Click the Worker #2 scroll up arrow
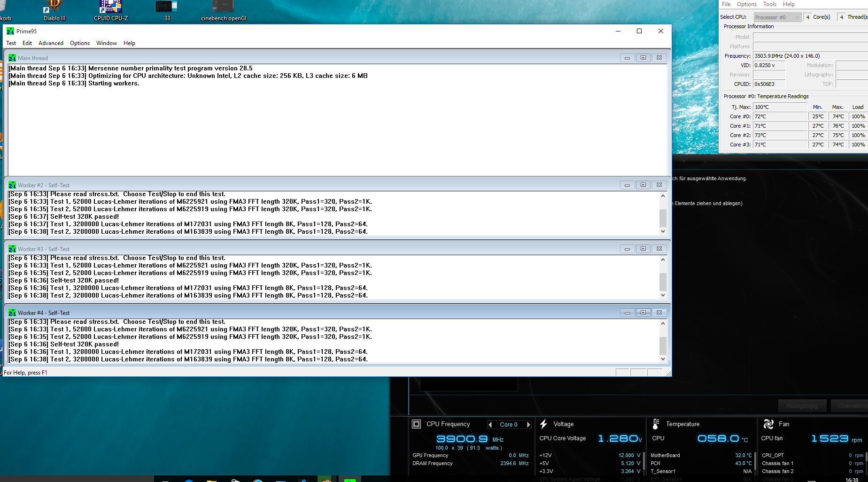Image resolution: width=868 pixels, height=482 pixels. [663, 196]
